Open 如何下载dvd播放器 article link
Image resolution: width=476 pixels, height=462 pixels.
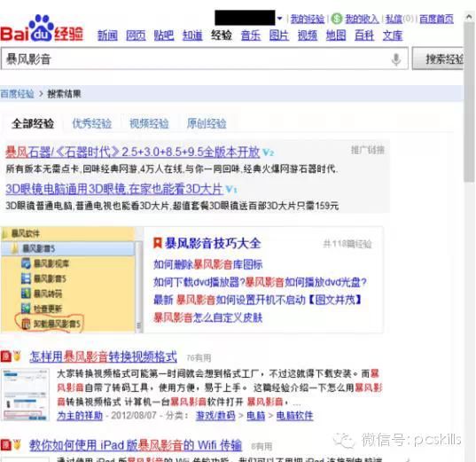coord(260,283)
